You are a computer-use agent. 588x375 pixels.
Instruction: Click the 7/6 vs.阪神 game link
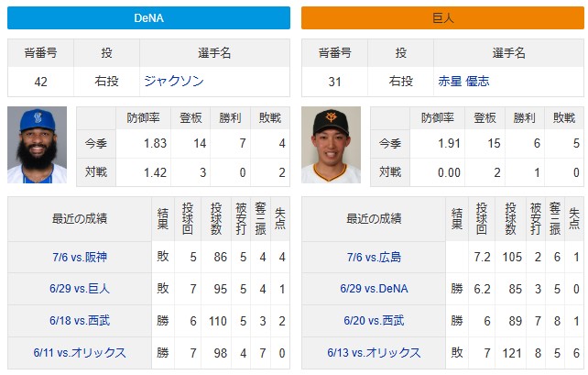[x=80, y=257]
